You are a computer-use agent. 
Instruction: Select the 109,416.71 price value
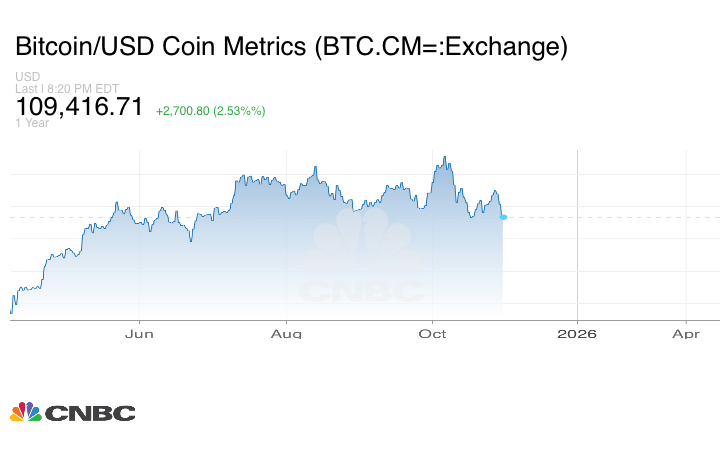point(79,107)
